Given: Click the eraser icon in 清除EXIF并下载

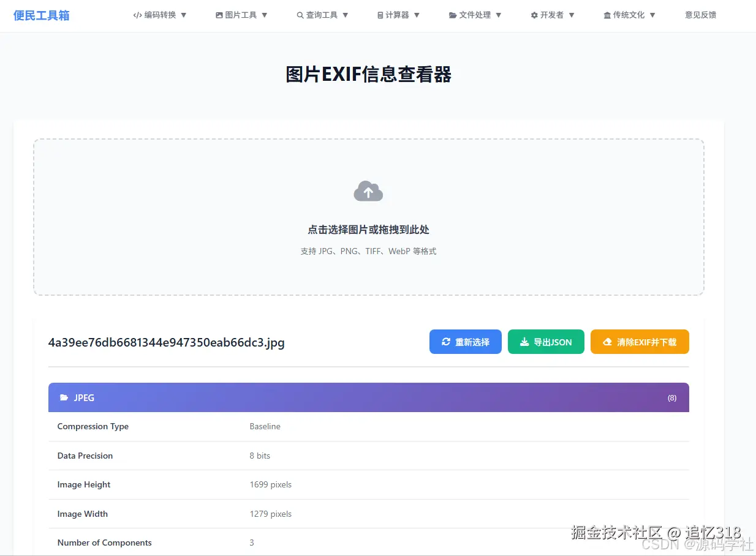Looking at the screenshot, I should click(605, 342).
